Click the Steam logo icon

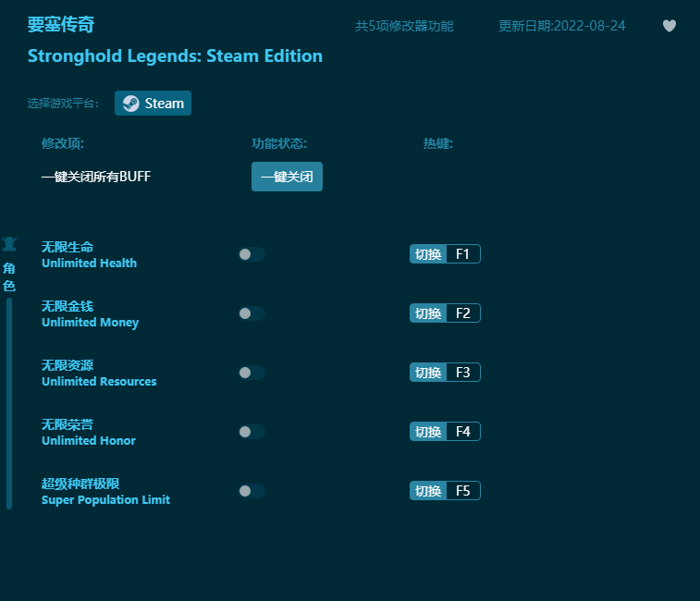click(x=130, y=104)
